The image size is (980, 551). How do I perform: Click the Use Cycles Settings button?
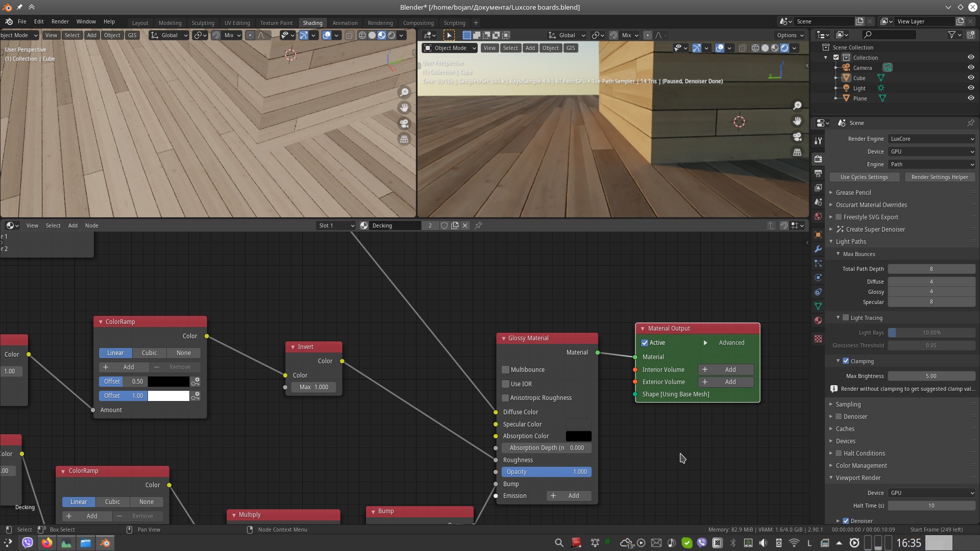click(864, 177)
